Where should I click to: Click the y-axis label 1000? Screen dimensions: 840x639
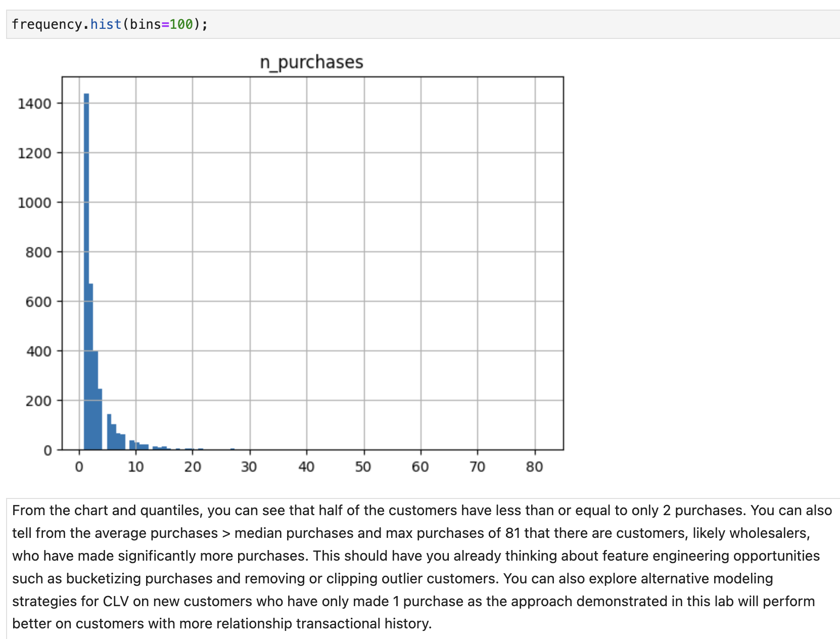pos(34,203)
